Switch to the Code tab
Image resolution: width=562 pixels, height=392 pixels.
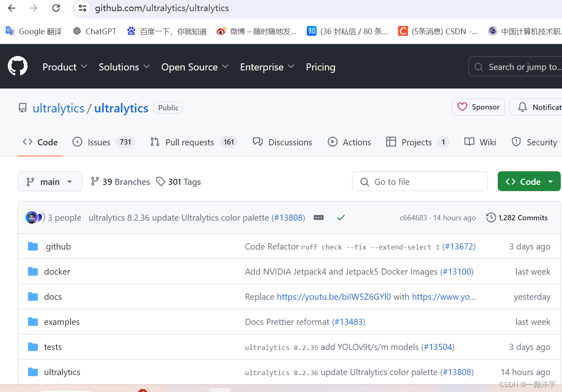40,142
